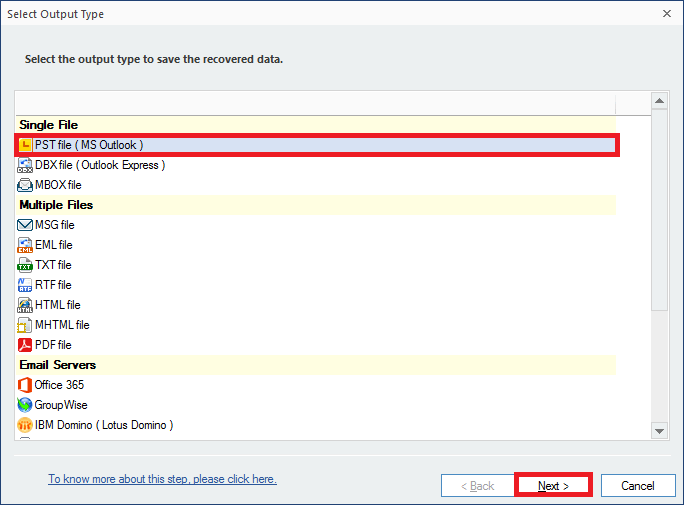The width and height of the screenshot is (684, 505).
Task: Click the DBX file icon
Action: coord(25,165)
